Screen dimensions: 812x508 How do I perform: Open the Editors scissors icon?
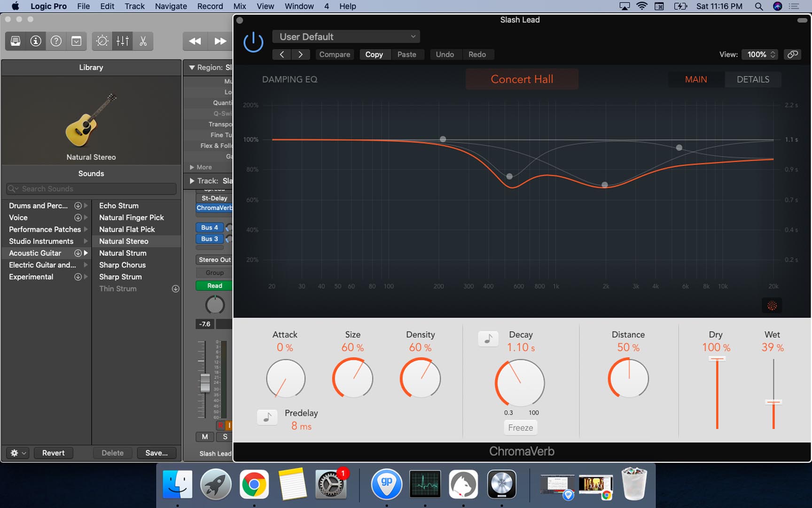[x=143, y=41]
